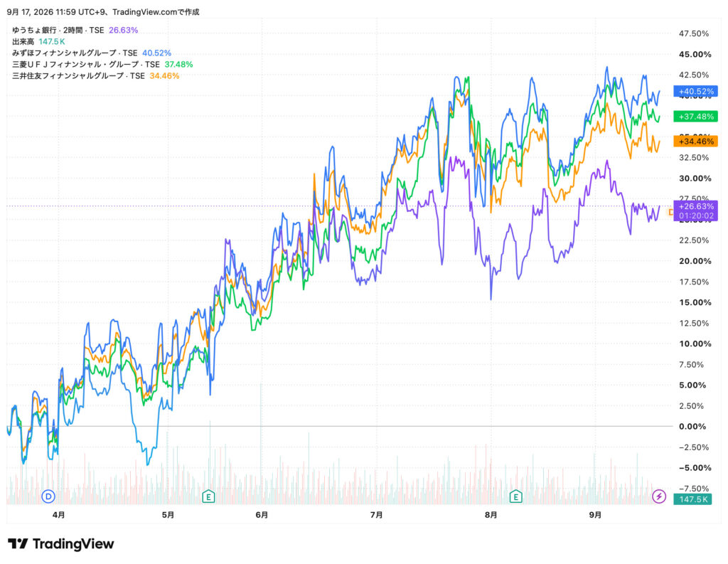Viewport: 728px width, 564px height.
Task: Click the dividend D marker icon
Action: point(48,496)
